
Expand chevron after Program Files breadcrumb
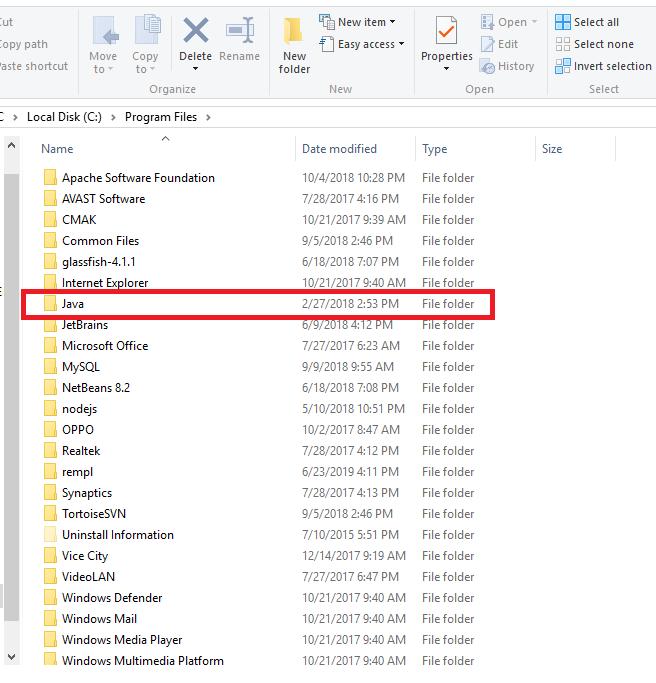(208, 117)
